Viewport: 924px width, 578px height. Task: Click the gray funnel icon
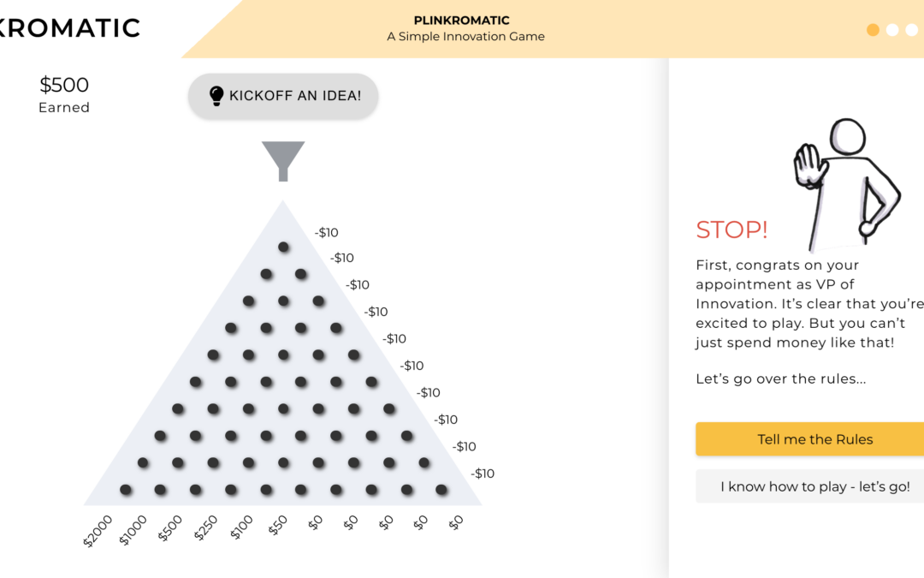pyautogui.click(x=283, y=160)
